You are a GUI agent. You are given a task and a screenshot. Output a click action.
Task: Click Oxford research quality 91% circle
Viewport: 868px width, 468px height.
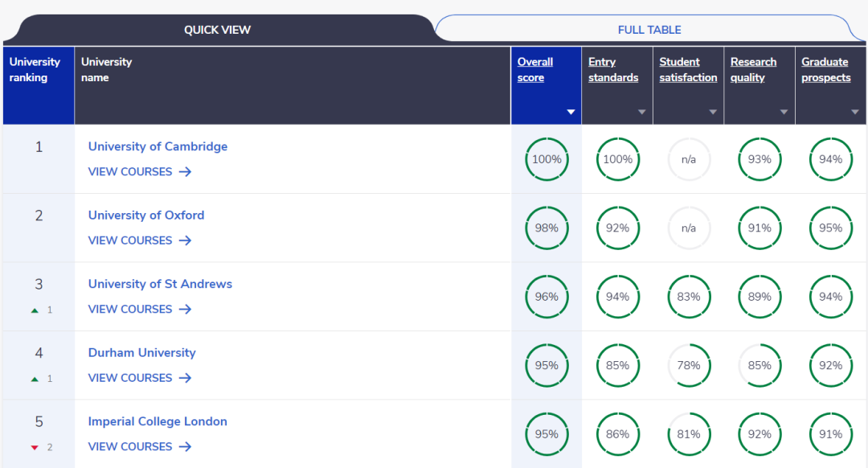click(759, 228)
